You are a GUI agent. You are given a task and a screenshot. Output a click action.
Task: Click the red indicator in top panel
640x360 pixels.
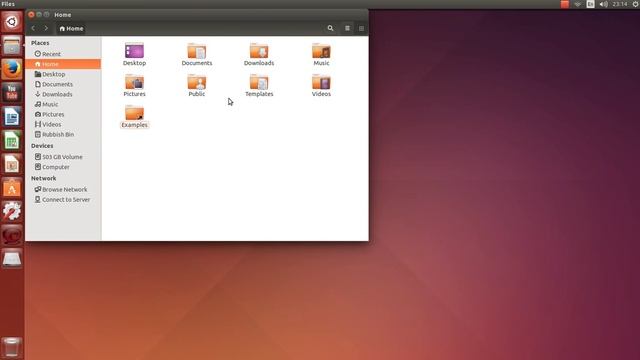click(565, 4)
